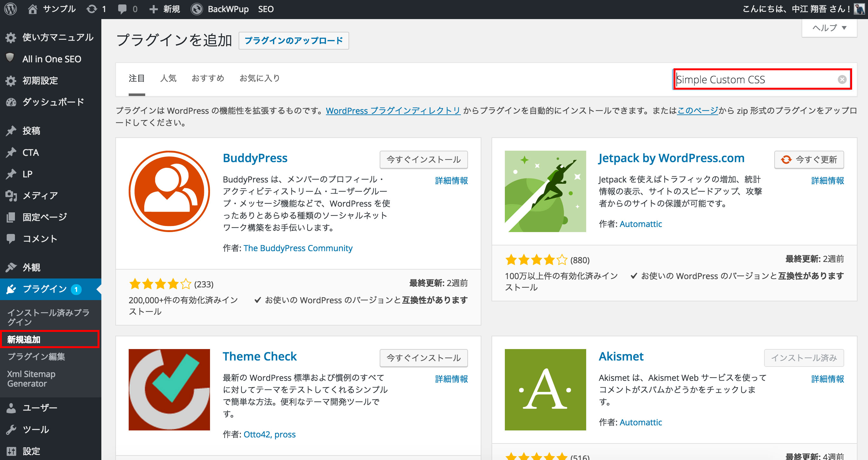868x460 pixels.
Task: Open comments bubble in admin bar
Action: (122, 9)
